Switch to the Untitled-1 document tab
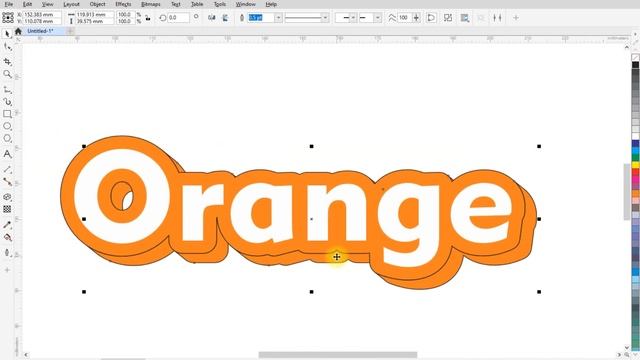This screenshot has height=360, width=640. point(40,31)
